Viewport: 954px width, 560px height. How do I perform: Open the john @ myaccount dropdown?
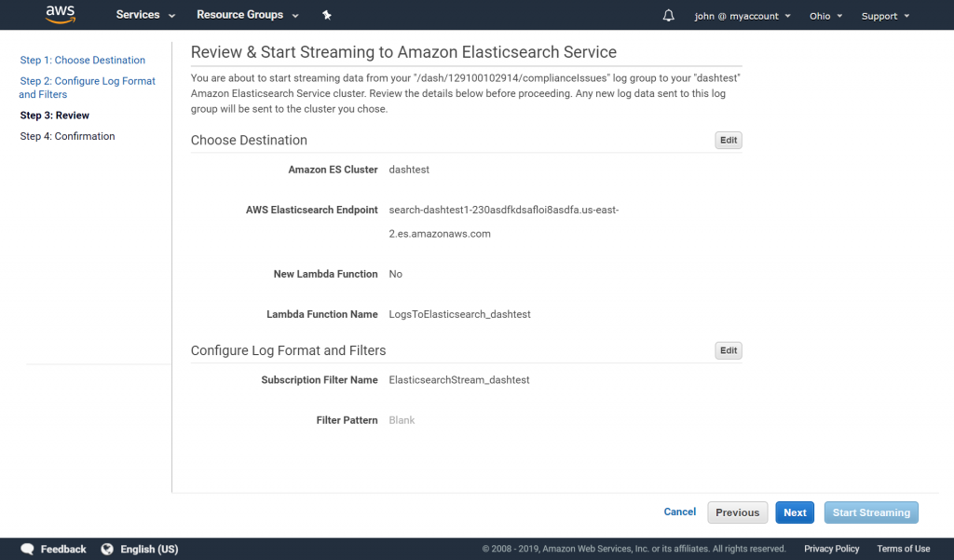743,16
